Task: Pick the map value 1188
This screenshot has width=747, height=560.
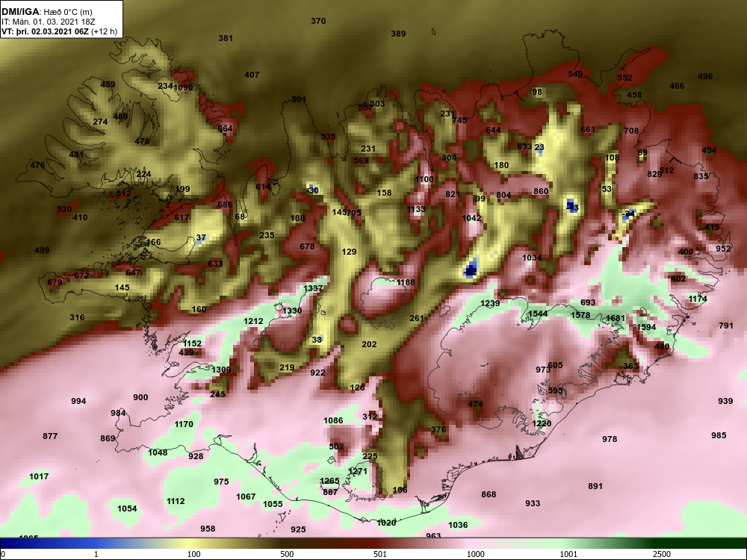Action: point(406,283)
